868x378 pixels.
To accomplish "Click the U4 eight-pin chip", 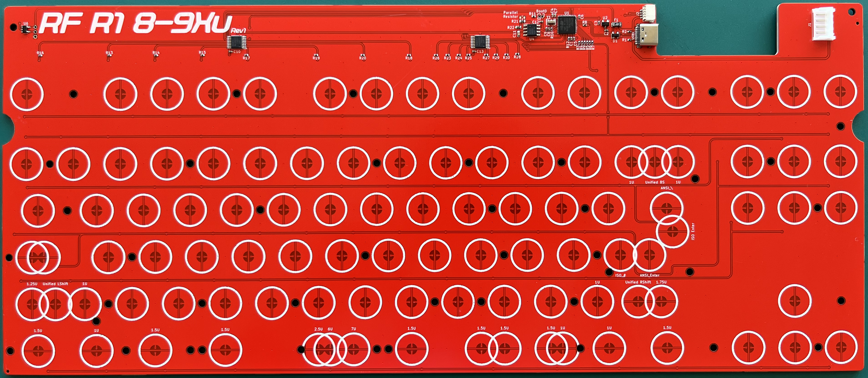I will point(532,30).
